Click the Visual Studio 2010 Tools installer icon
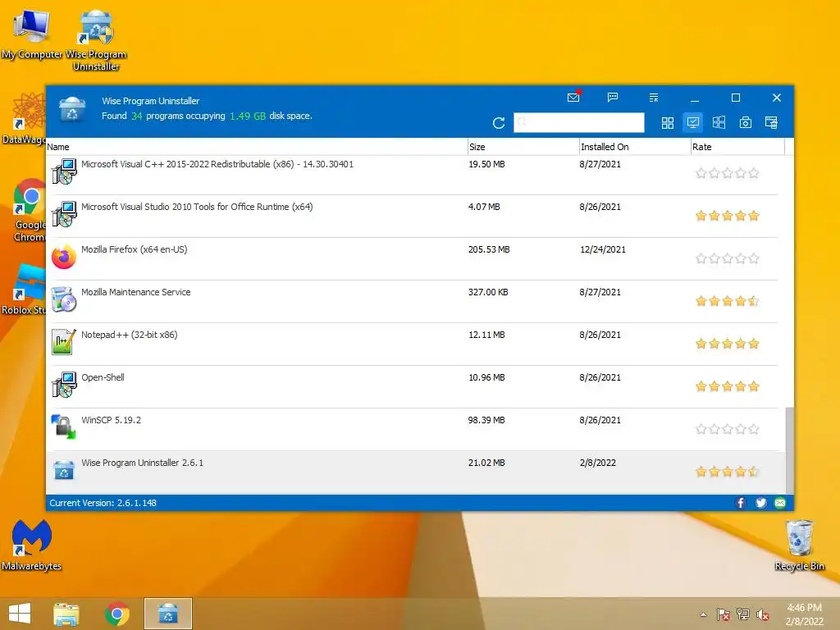This screenshot has width=840, height=630. click(x=64, y=214)
